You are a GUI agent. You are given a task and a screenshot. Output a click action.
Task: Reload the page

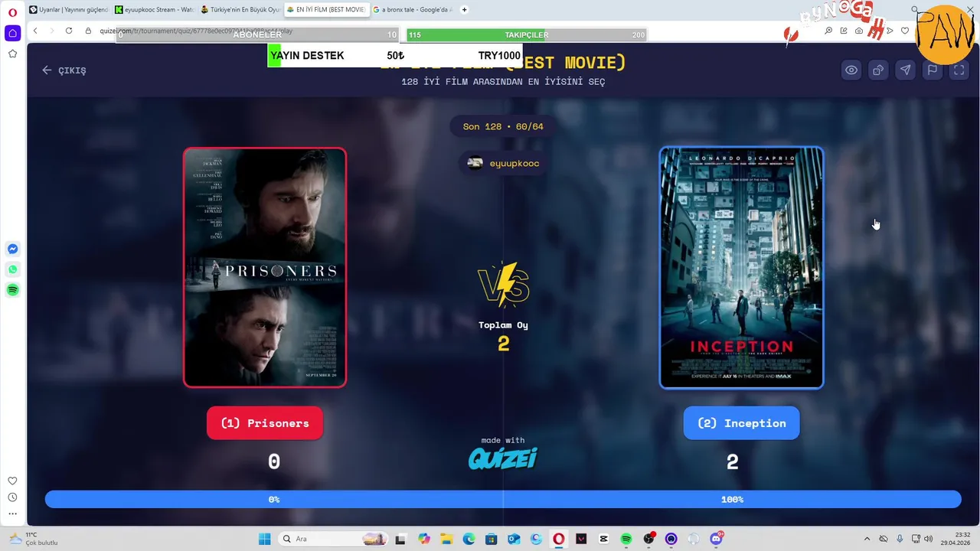69,31
